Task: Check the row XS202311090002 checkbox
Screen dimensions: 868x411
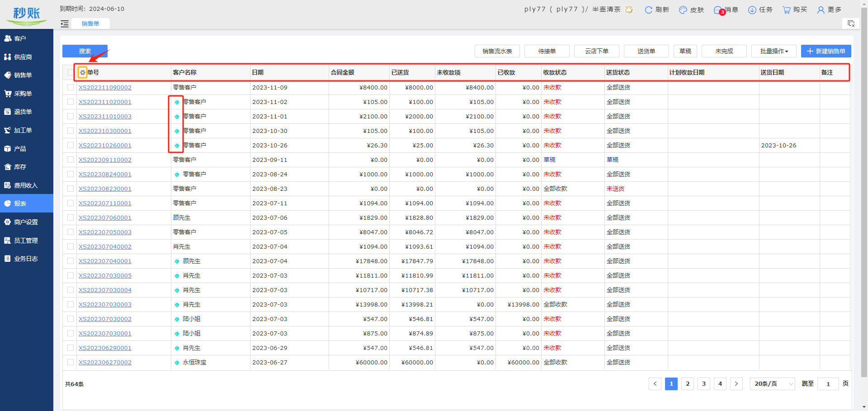Action: (71, 87)
